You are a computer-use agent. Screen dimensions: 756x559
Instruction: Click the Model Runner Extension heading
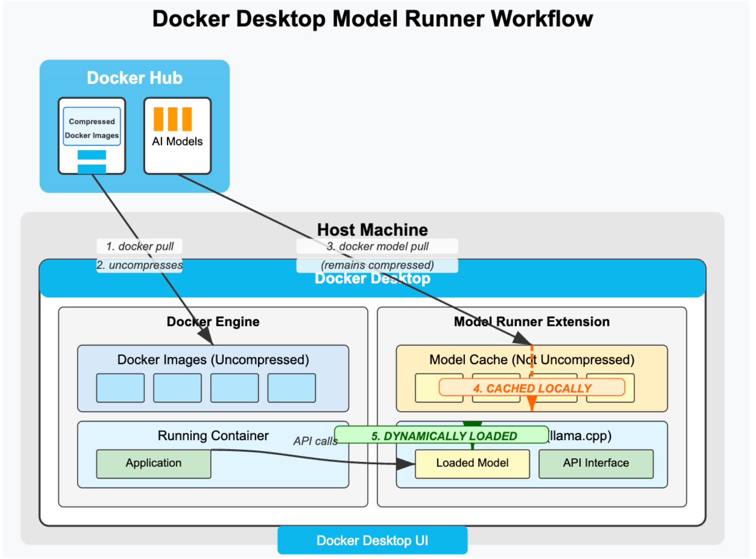coord(532,322)
